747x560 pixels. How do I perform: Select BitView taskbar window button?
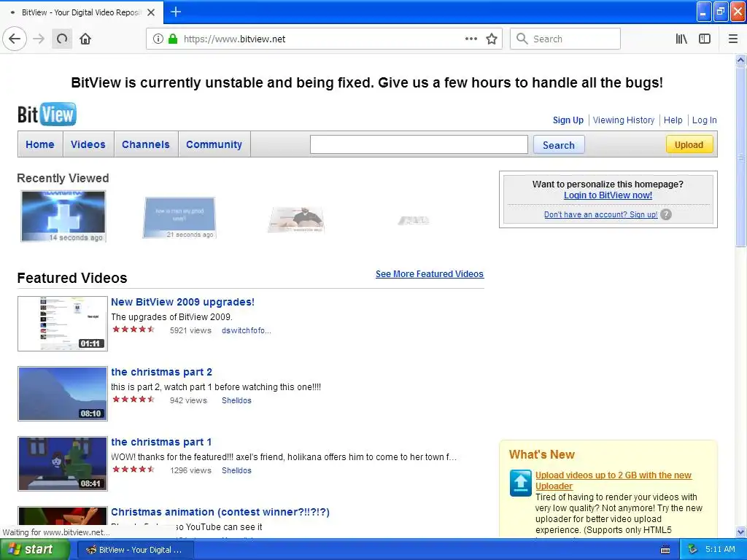135,550
